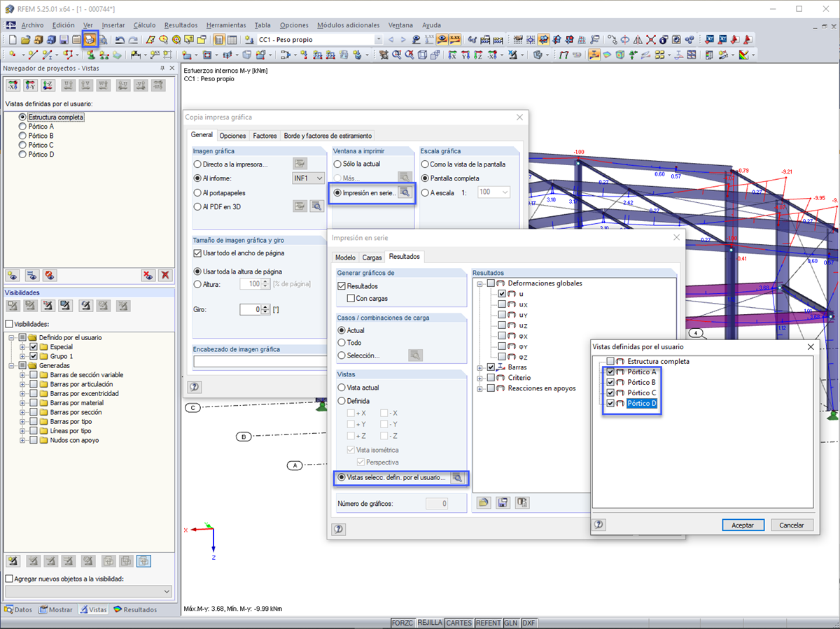The height and width of the screenshot is (629, 840).
Task: Expand the Barras results tree node
Action: pos(480,367)
